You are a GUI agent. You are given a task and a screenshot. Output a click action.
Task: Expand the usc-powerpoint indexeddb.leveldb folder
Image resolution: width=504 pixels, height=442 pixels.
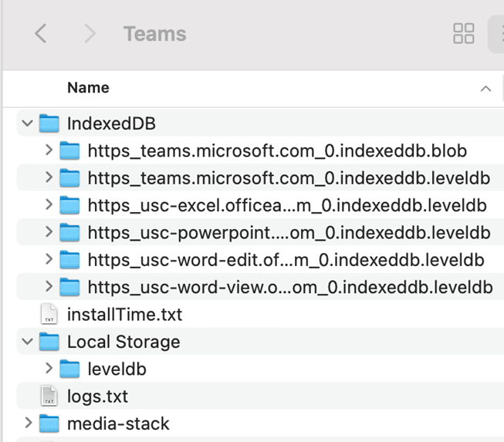(49, 232)
